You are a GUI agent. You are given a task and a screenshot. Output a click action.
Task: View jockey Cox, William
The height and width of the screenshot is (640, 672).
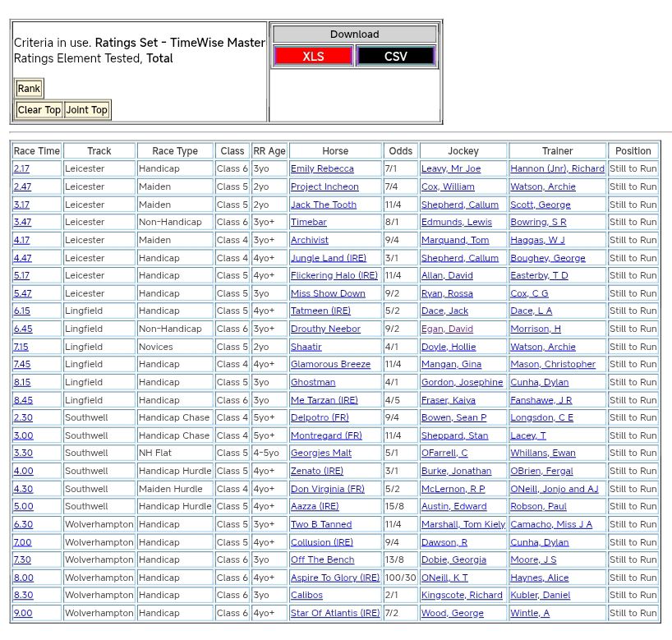click(448, 186)
